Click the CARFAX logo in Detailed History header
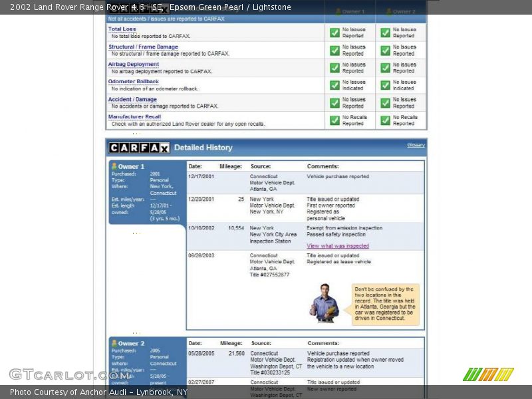 [139, 148]
